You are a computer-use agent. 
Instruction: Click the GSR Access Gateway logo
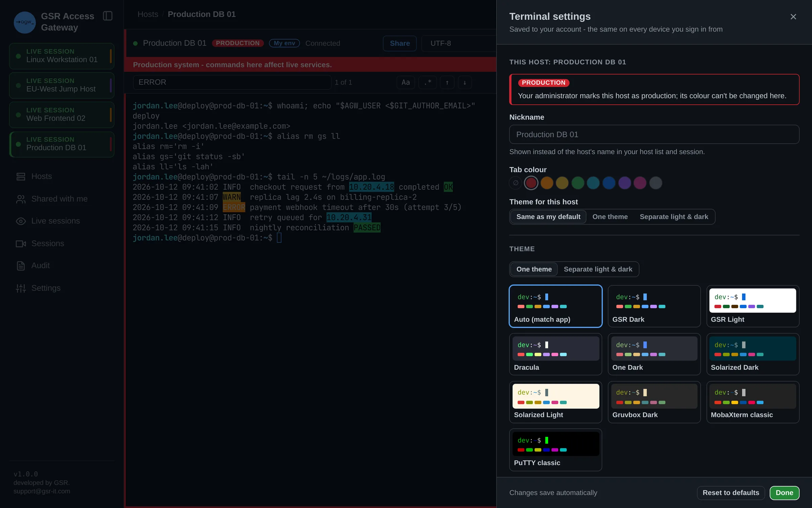(25, 22)
